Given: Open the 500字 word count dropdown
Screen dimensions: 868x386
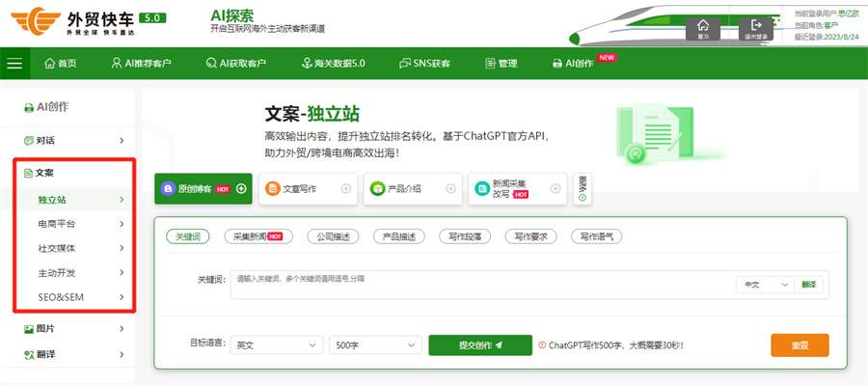Looking at the screenshot, I should click(x=374, y=345).
